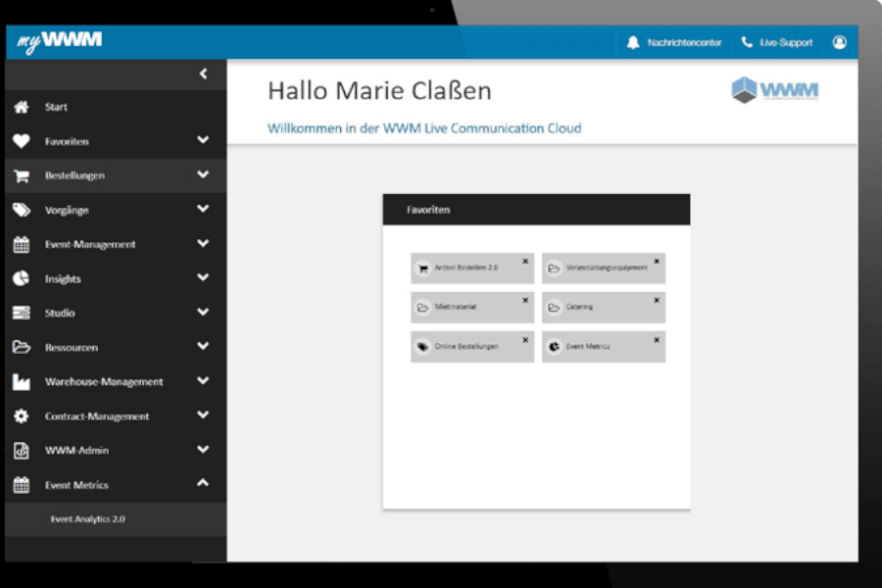882x588 pixels.
Task: Open Live-Support link in header
Action: point(786,43)
